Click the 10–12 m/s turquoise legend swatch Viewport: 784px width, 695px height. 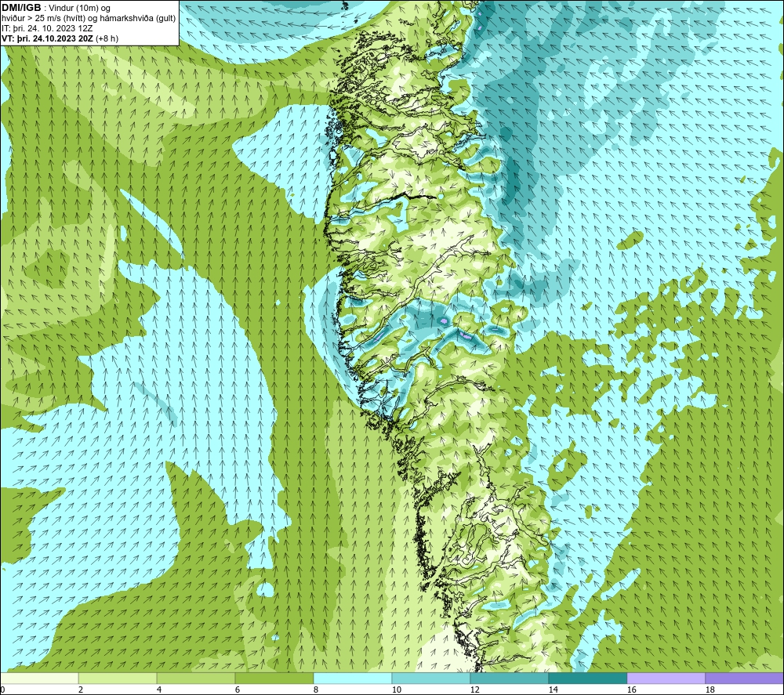click(x=431, y=678)
